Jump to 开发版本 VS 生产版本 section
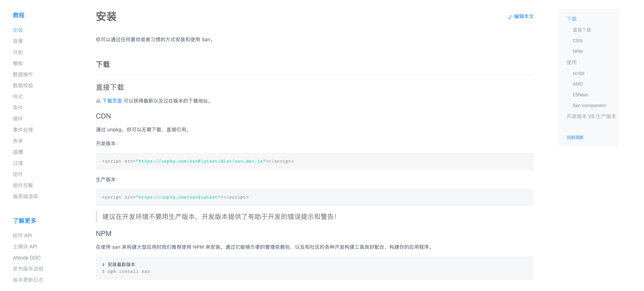The height and width of the screenshot is (291, 644). click(591, 116)
